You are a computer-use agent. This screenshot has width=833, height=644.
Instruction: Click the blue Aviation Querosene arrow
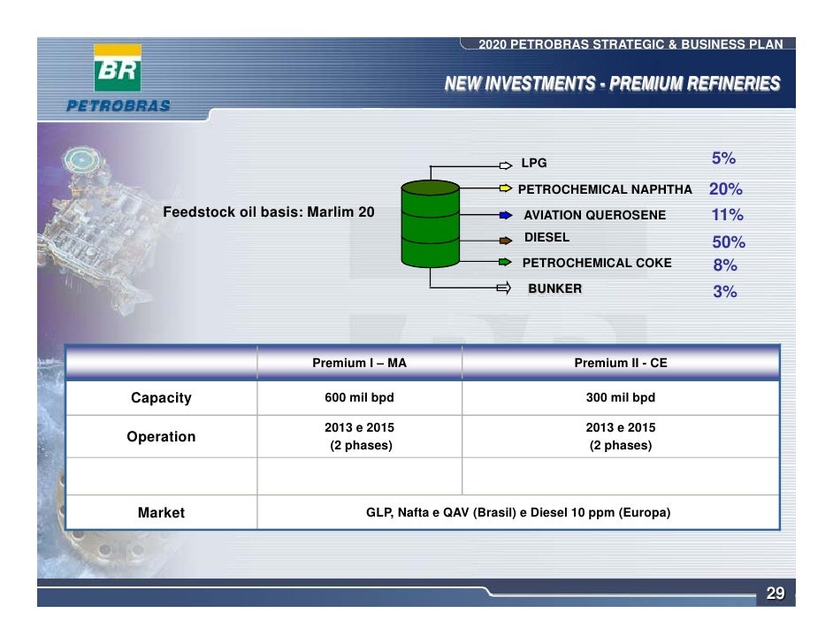click(x=505, y=215)
